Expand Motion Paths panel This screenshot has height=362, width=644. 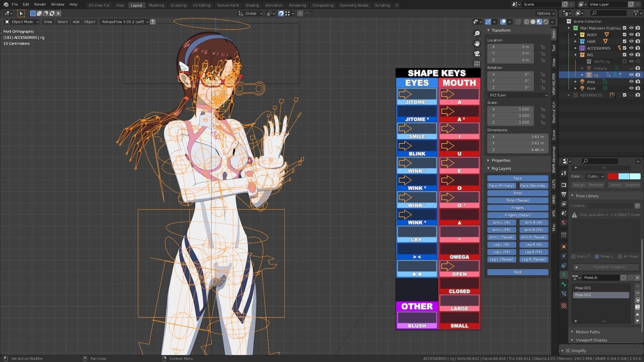588,332
